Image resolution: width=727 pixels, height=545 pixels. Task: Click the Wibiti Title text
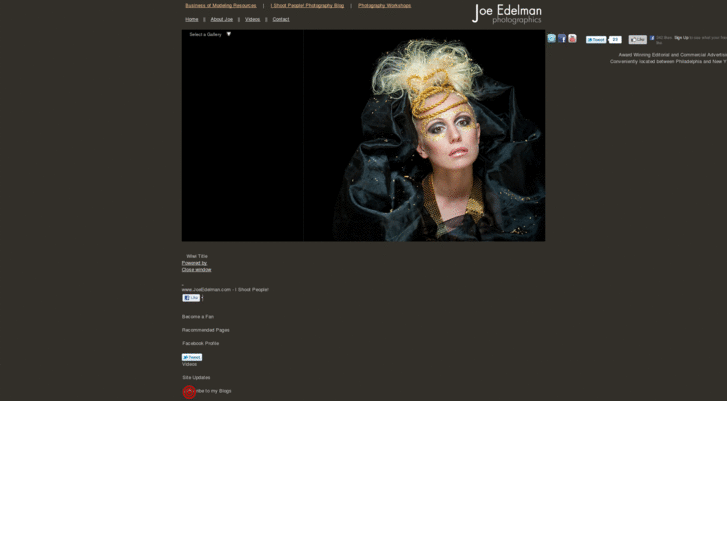[x=197, y=256]
